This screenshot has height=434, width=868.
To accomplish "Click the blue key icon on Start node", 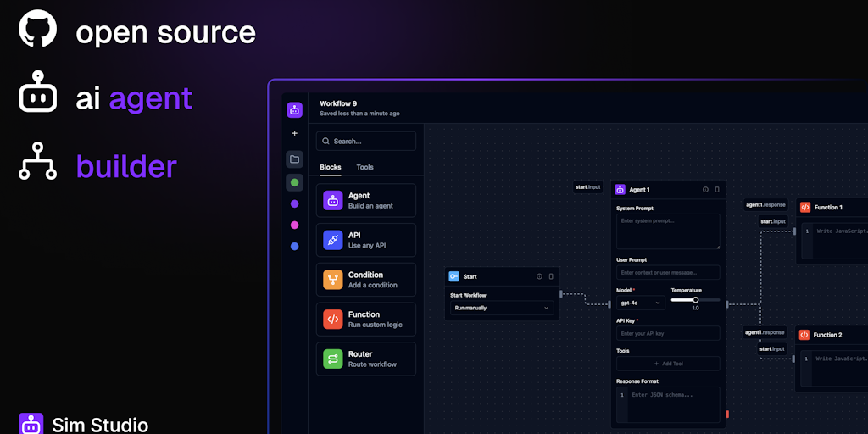I will tap(454, 276).
